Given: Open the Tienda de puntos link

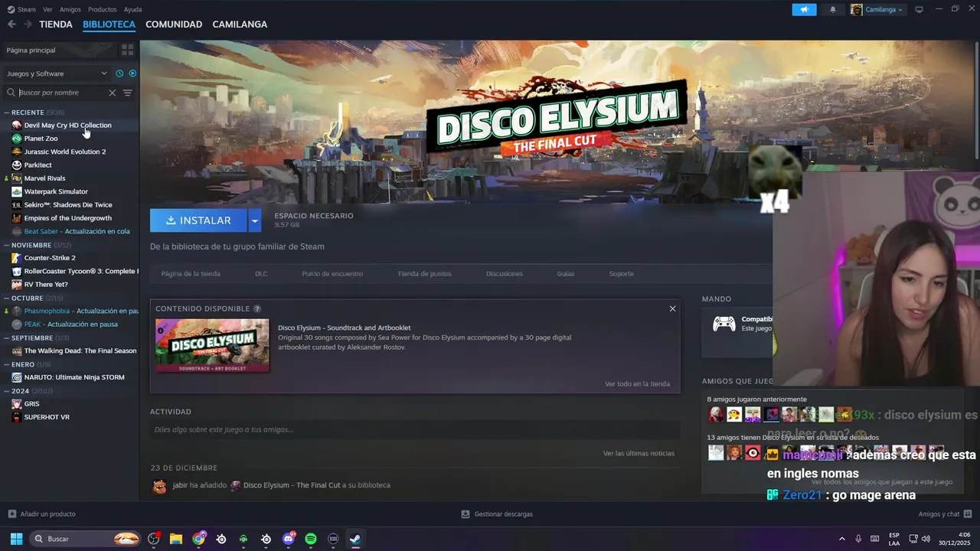Looking at the screenshot, I should (424, 273).
